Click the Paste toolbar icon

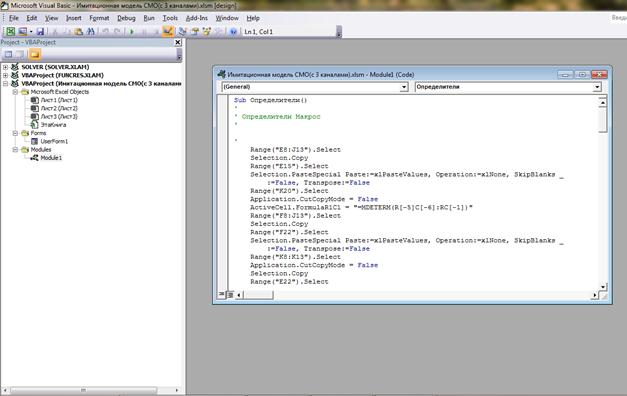point(79,32)
